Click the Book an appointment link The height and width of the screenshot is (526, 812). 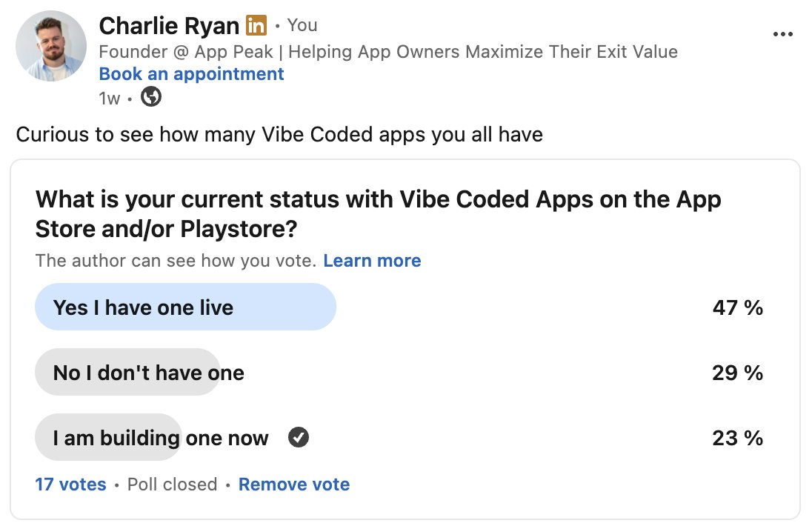pos(191,74)
